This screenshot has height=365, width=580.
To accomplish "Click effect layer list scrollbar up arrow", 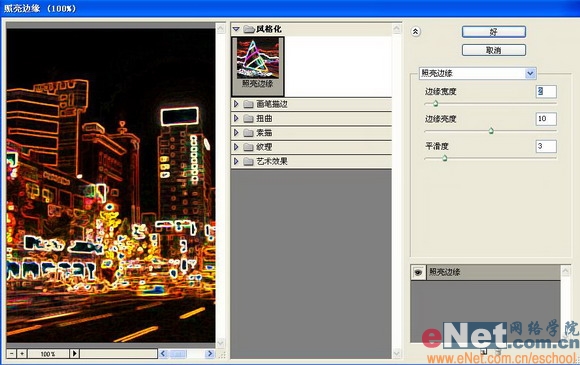I will [x=566, y=272].
